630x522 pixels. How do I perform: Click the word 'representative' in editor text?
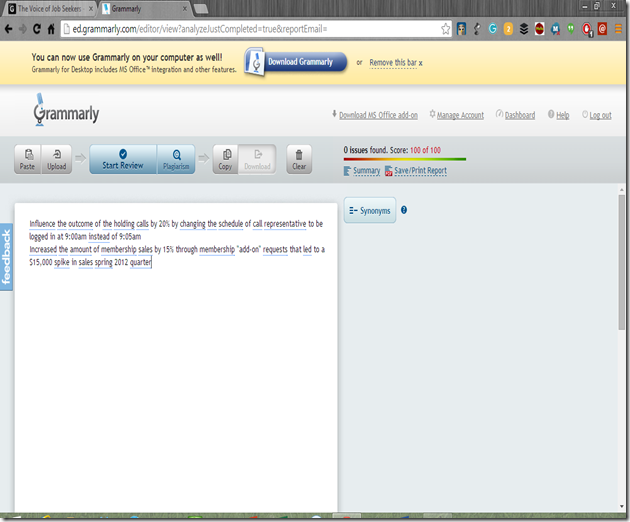click(285, 224)
